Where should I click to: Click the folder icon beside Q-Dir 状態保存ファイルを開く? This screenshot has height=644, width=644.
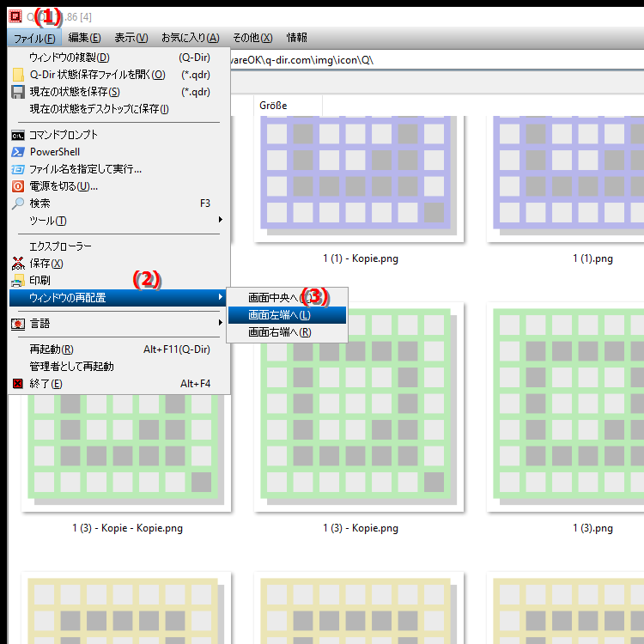pyautogui.click(x=18, y=75)
